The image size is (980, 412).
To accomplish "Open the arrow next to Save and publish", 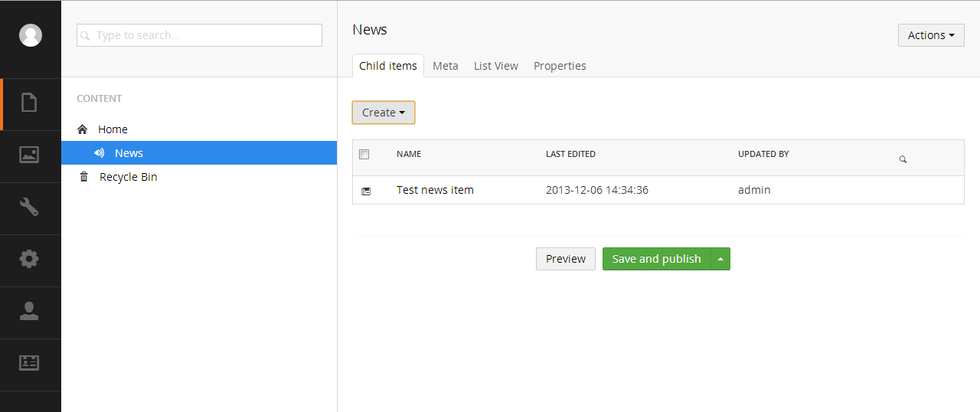I will (720, 259).
